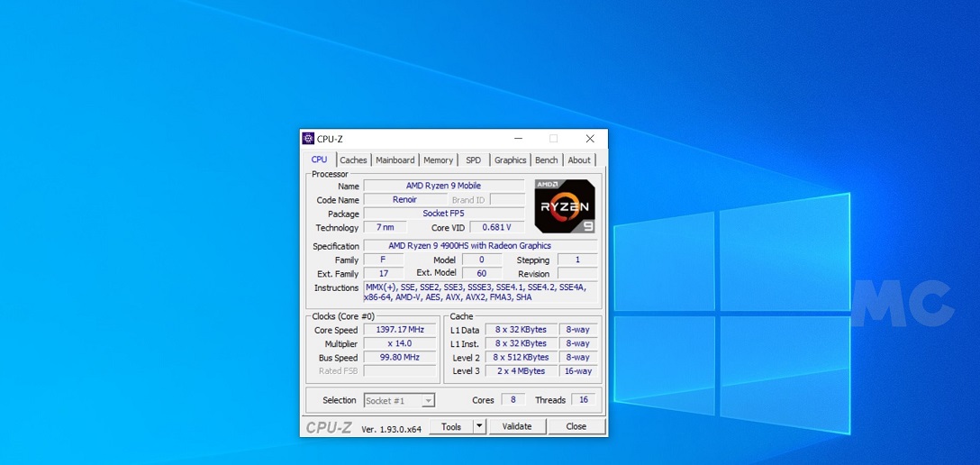Image resolution: width=980 pixels, height=465 pixels.
Task: Select the Memory tab
Action: tap(439, 160)
